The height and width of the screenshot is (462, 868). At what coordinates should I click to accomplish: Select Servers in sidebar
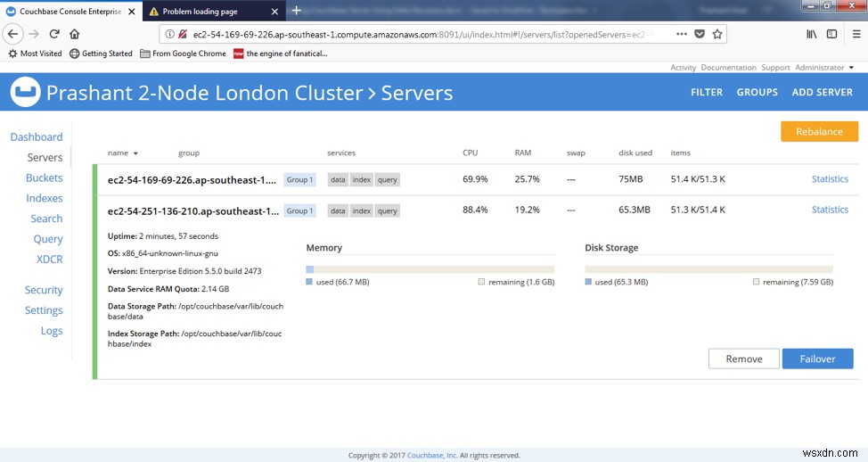pyautogui.click(x=45, y=157)
